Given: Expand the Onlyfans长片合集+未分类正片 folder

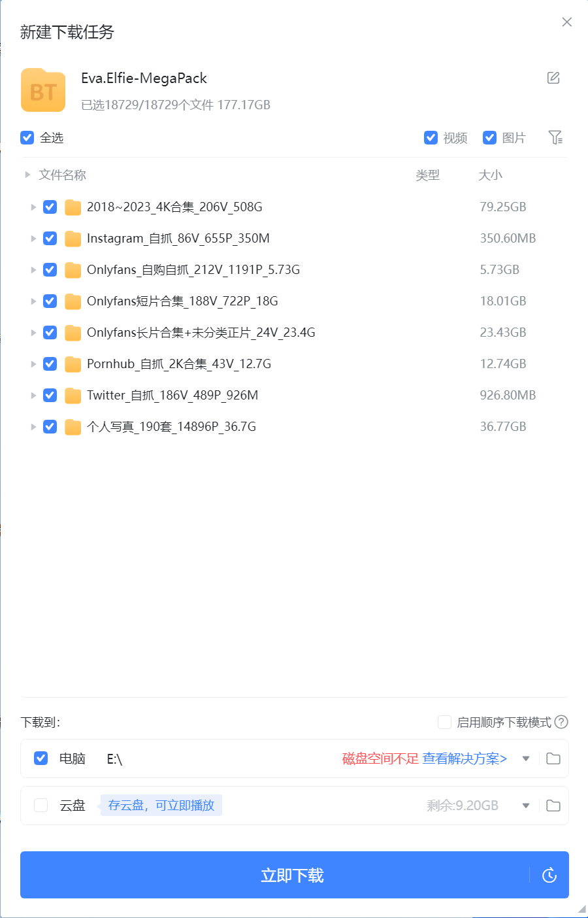Looking at the screenshot, I should pyautogui.click(x=33, y=332).
